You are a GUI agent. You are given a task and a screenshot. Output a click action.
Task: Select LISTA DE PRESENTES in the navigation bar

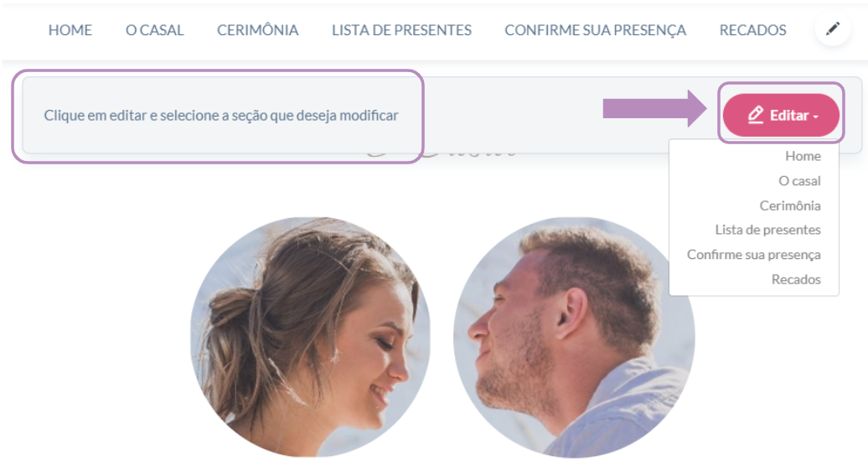(x=401, y=30)
